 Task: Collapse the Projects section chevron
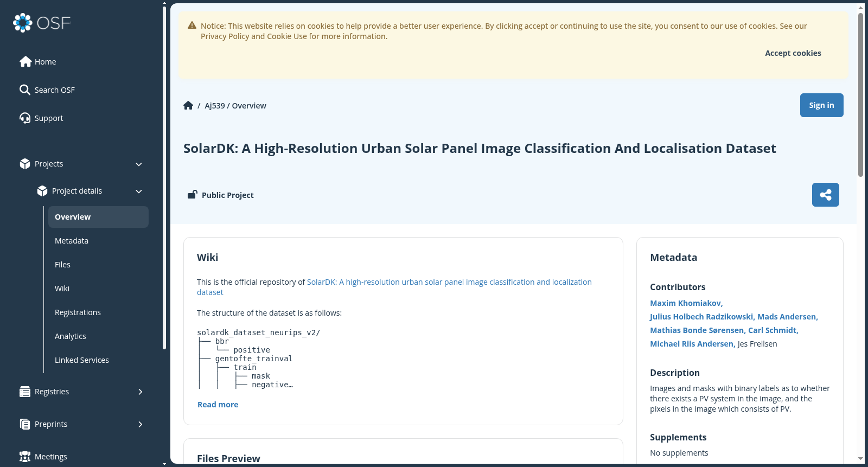pyautogui.click(x=139, y=164)
